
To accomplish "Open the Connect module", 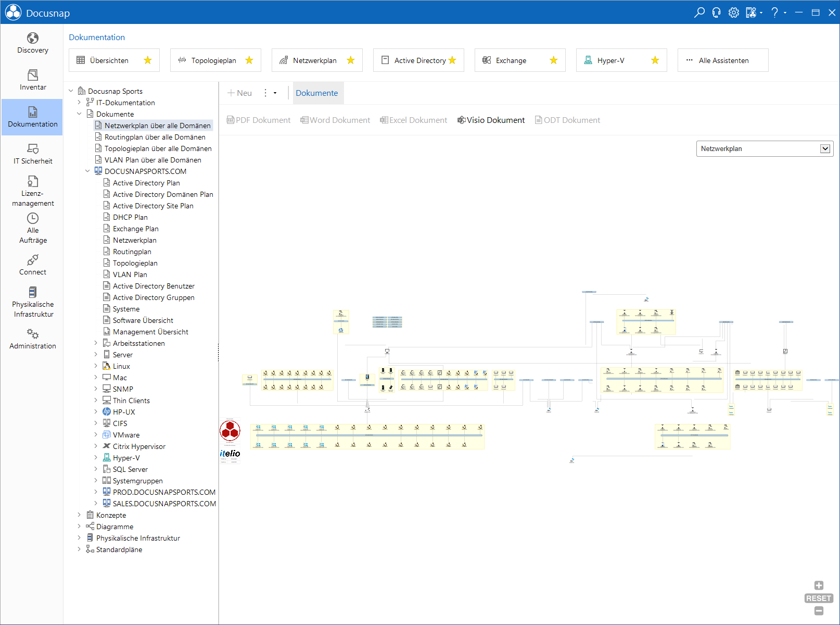I will [x=32, y=265].
